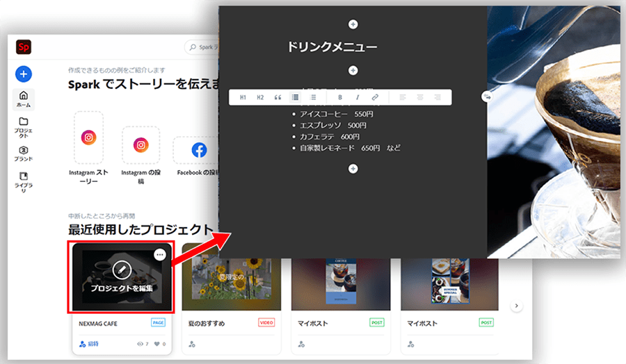Click the blue plus create button
626x364 pixels.
(24, 74)
